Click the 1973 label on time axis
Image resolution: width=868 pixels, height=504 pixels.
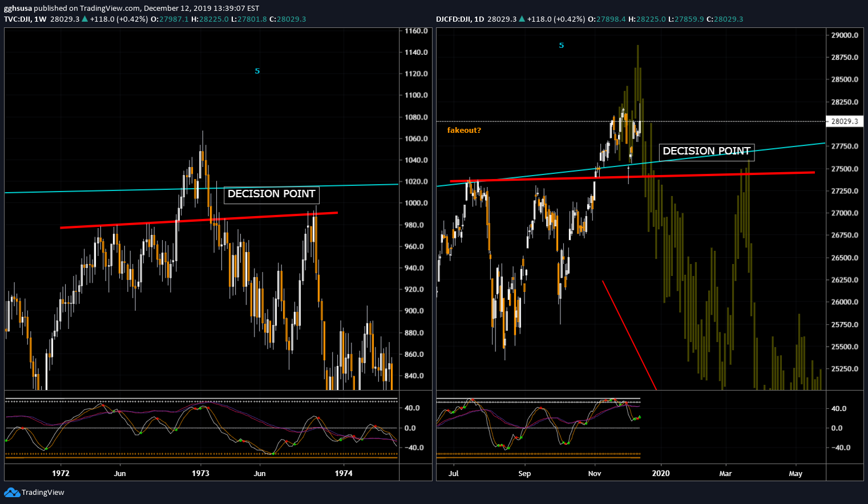[200, 473]
